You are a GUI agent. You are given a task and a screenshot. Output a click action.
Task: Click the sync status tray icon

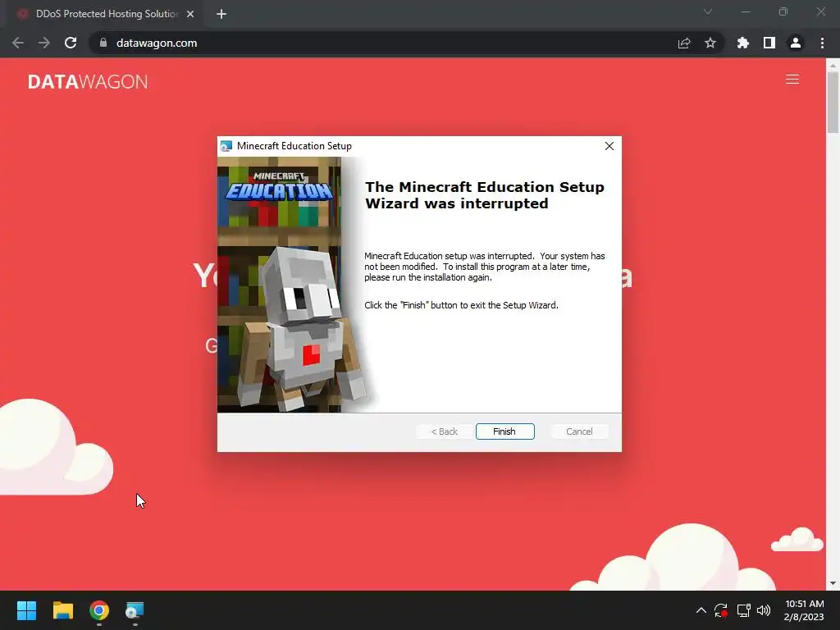pos(721,610)
